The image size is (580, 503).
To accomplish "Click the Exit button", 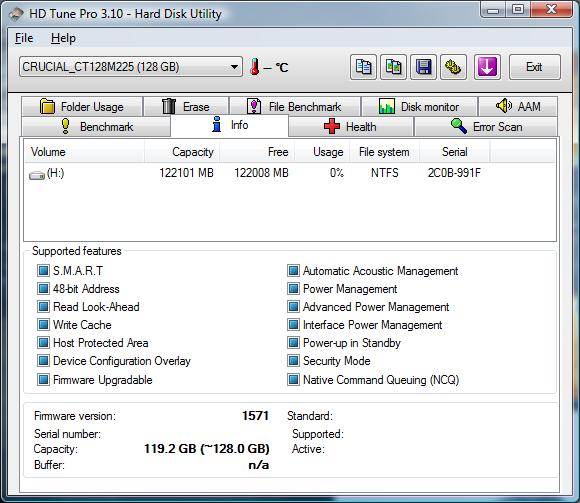I will [535, 67].
